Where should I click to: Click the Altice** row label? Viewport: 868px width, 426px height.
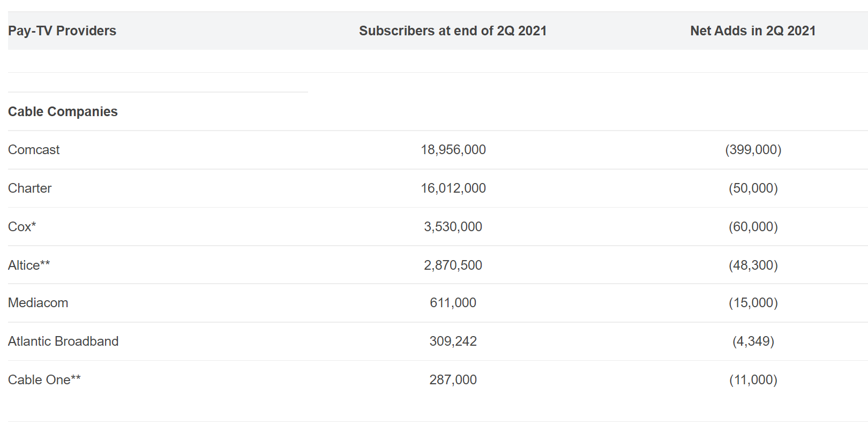pos(29,265)
